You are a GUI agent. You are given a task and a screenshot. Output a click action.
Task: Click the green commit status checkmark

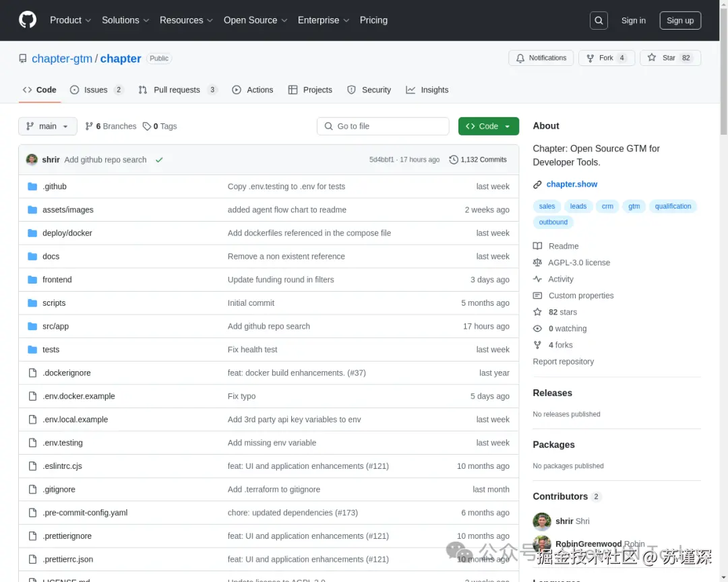coord(159,160)
